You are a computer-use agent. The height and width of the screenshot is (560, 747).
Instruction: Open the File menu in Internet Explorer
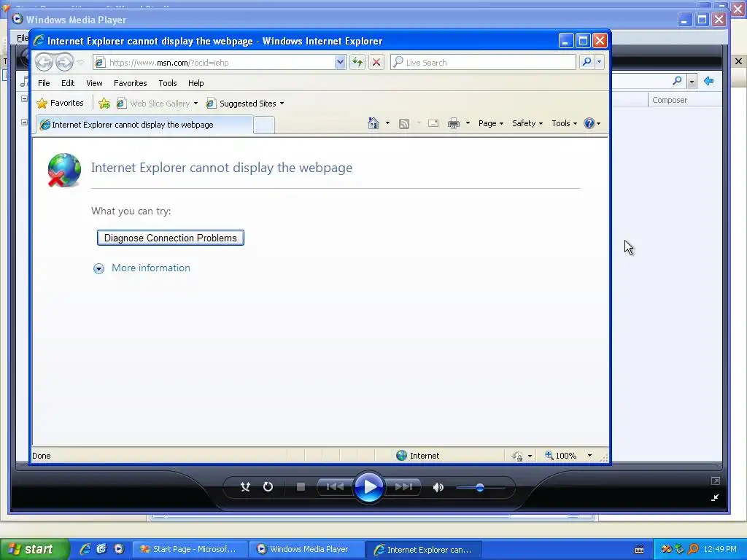click(x=44, y=83)
